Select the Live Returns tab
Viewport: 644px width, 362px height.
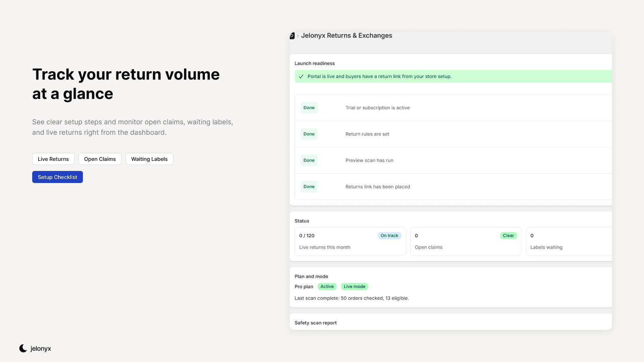coord(53,159)
